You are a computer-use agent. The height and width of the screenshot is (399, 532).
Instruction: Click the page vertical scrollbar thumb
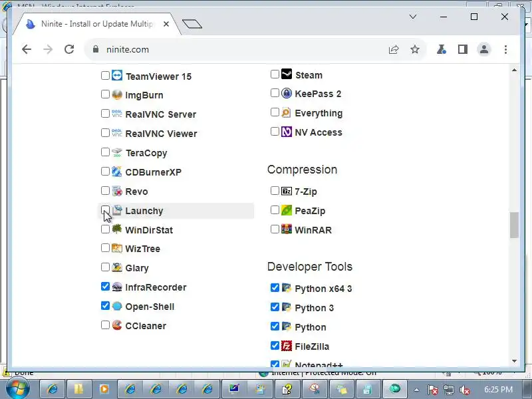[x=514, y=225]
